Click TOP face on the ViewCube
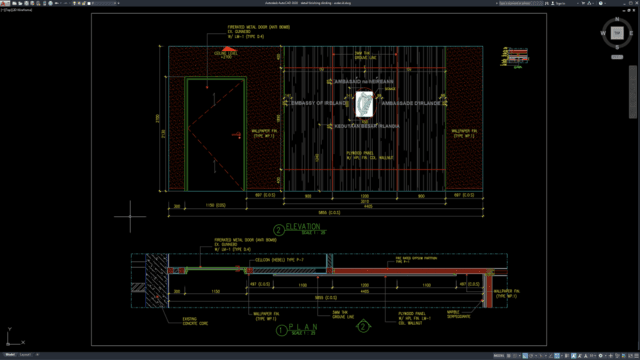Image resolution: width=640 pixels, height=360 pixels. [617, 33]
